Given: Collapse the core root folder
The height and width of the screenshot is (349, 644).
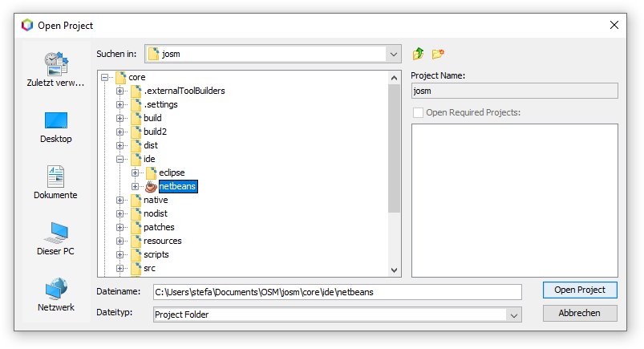Looking at the screenshot, I should [106, 77].
